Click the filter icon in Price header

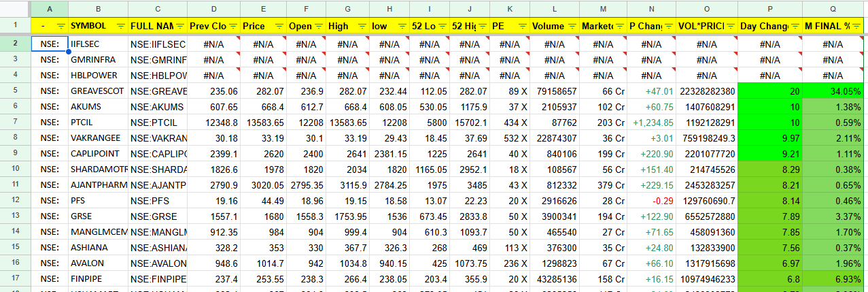[277, 26]
